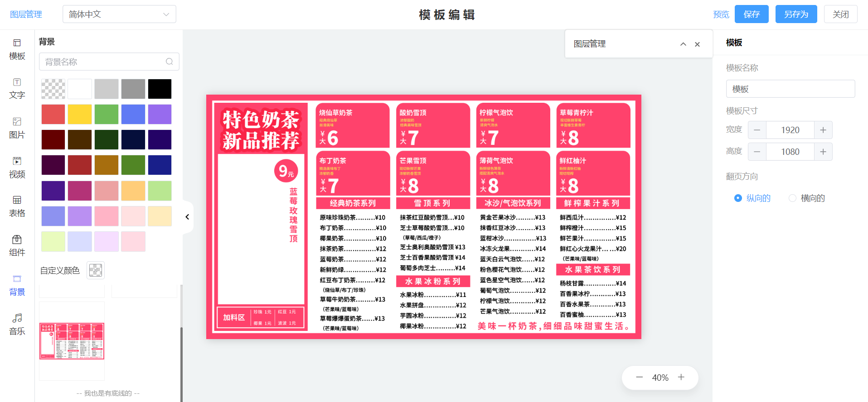Open the 模板 template sidebar icon
This screenshot has height=402, width=868.
[x=17, y=49]
